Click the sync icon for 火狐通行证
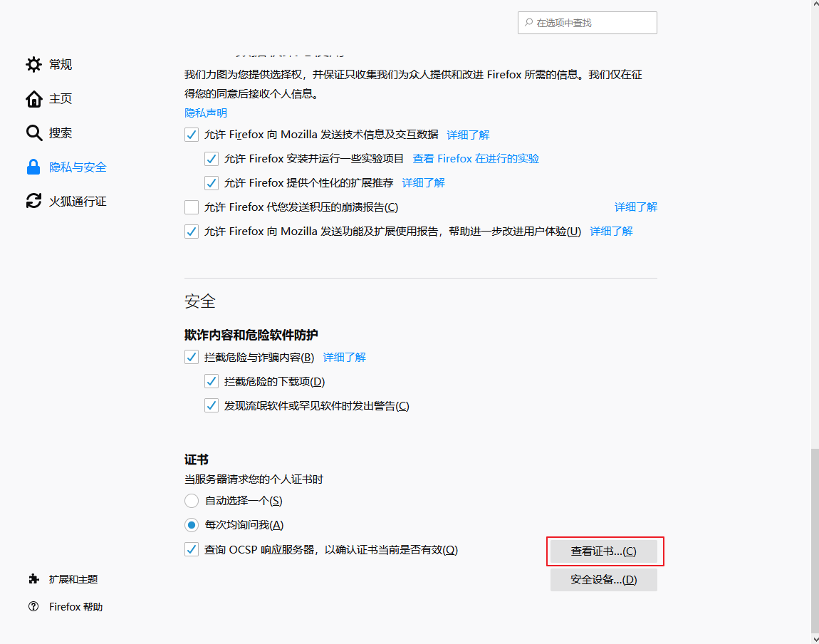819x644 pixels. point(34,201)
